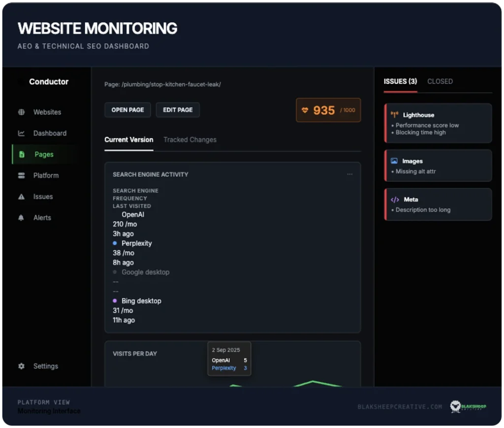The height and width of the screenshot is (428, 504).
Task: Click 'Blocking time high' issue text
Action: [x=421, y=132]
